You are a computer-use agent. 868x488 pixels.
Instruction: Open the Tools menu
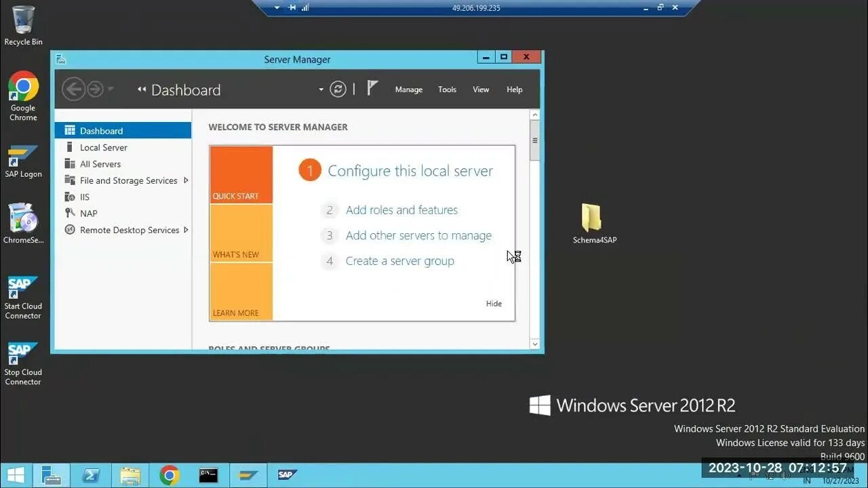coord(447,89)
